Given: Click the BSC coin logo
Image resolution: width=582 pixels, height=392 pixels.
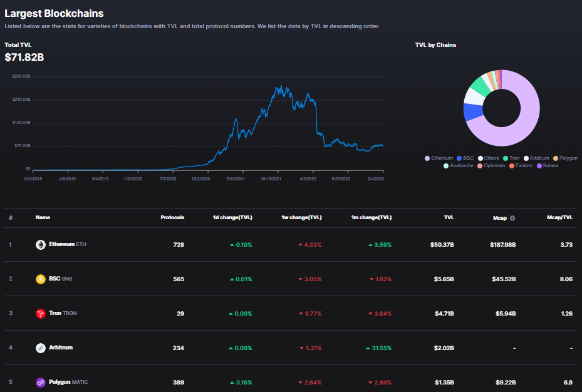Looking at the screenshot, I should (41, 279).
